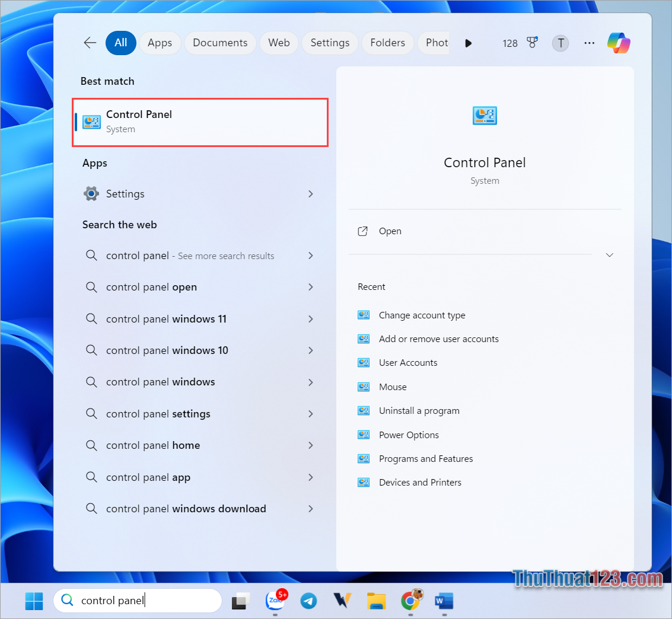Expand the Settings app result chevron
Screen dimensions: 672x619
pos(311,194)
